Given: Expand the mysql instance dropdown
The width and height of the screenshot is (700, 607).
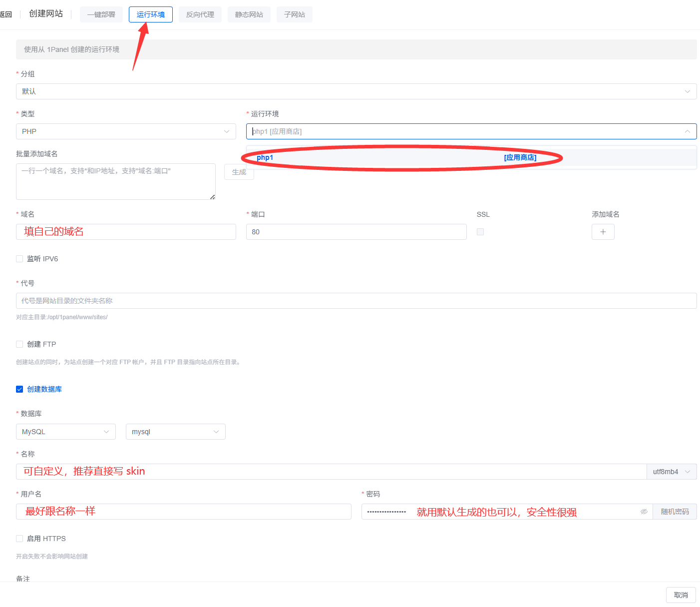Looking at the screenshot, I should 175,432.
